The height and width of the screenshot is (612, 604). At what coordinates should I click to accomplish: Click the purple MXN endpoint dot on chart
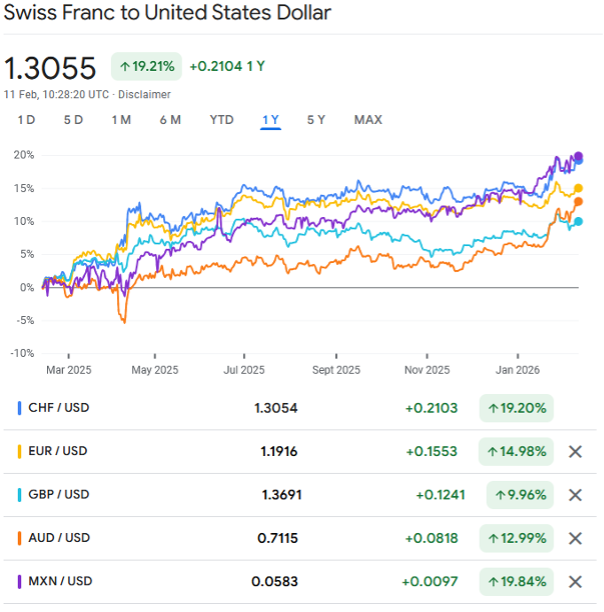578,156
